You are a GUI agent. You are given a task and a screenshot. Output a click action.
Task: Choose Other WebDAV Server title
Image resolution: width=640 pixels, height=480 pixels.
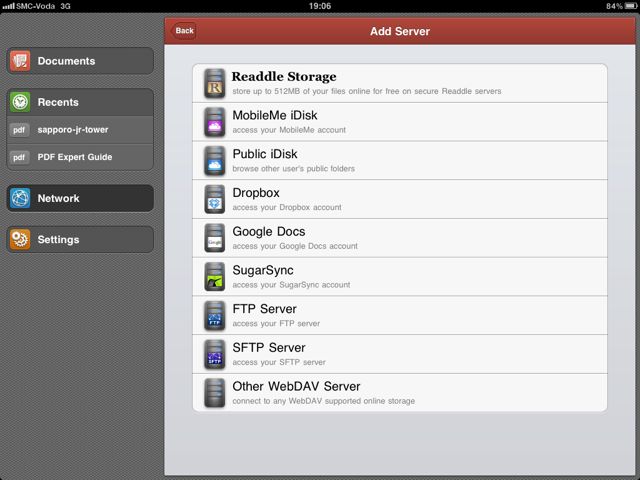pyautogui.click(x=296, y=387)
